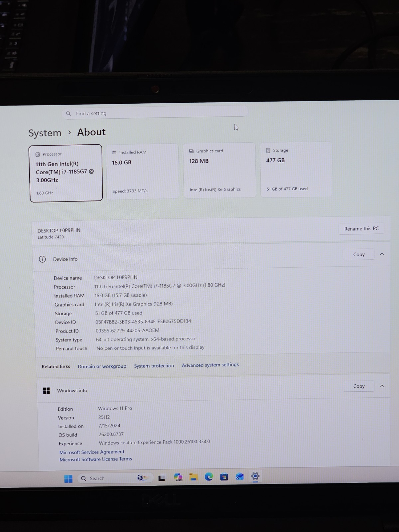
Task: Open Task View from the taskbar
Action: coord(162,478)
